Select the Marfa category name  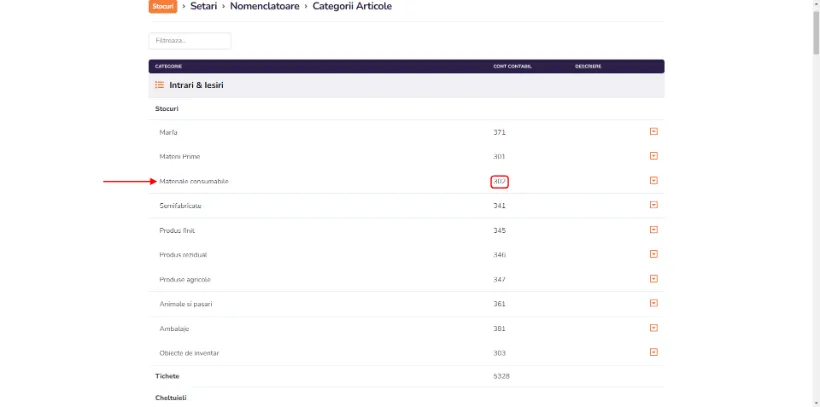[168, 132]
